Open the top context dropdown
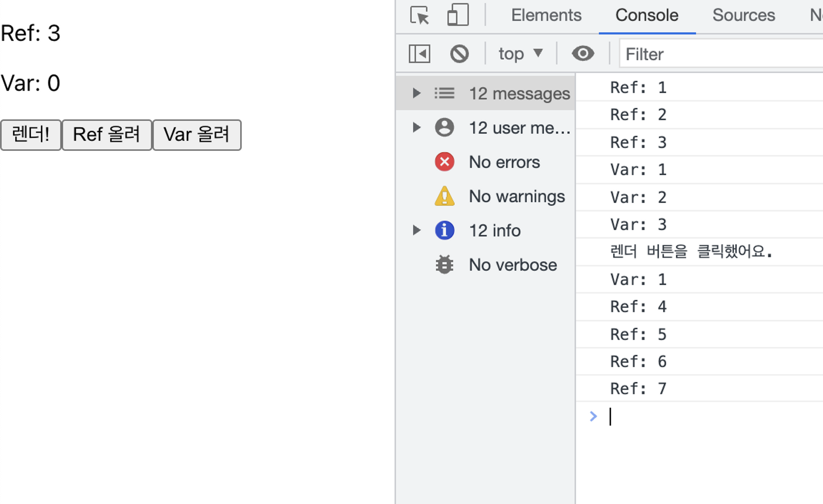 pyautogui.click(x=521, y=54)
